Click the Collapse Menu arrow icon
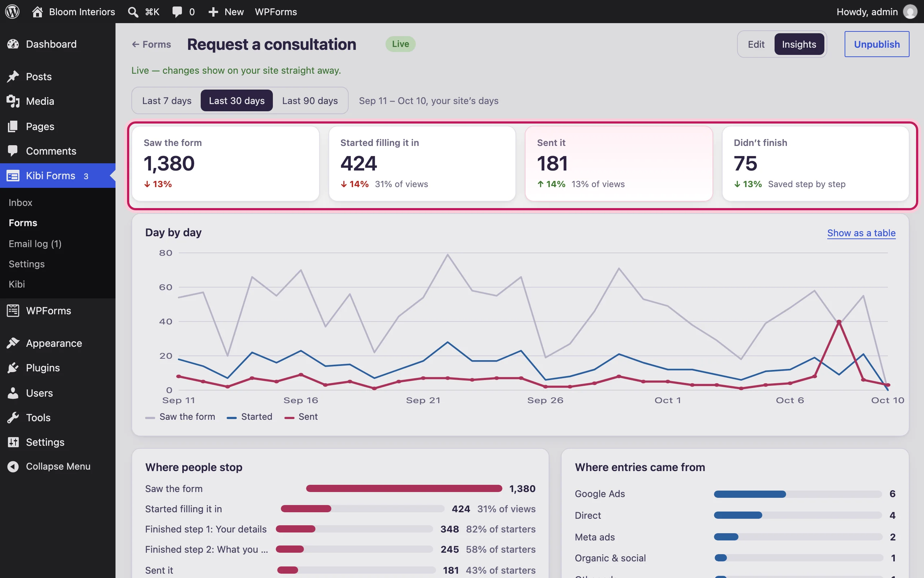The image size is (924, 578). pyautogui.click(x=13, y=467)
